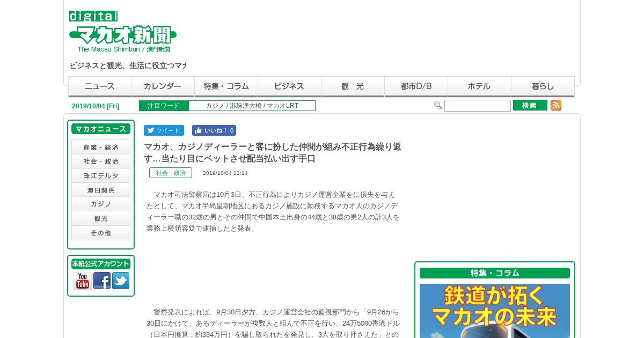The width and height of the screenshot is (644, 338).
Task: Click the マカオLRT hot keyword link
Action: [x=283, y=106]
